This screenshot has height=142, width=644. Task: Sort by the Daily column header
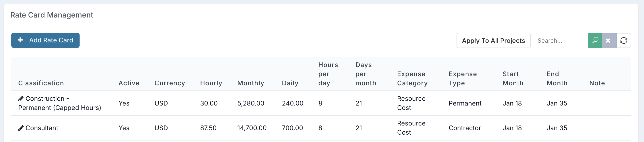tap(290, 83)
